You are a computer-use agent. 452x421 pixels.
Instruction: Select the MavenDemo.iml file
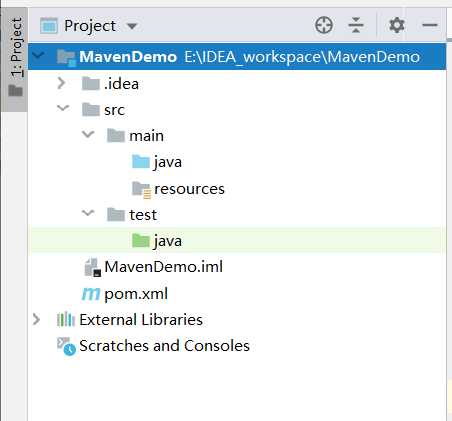[237, 267]
